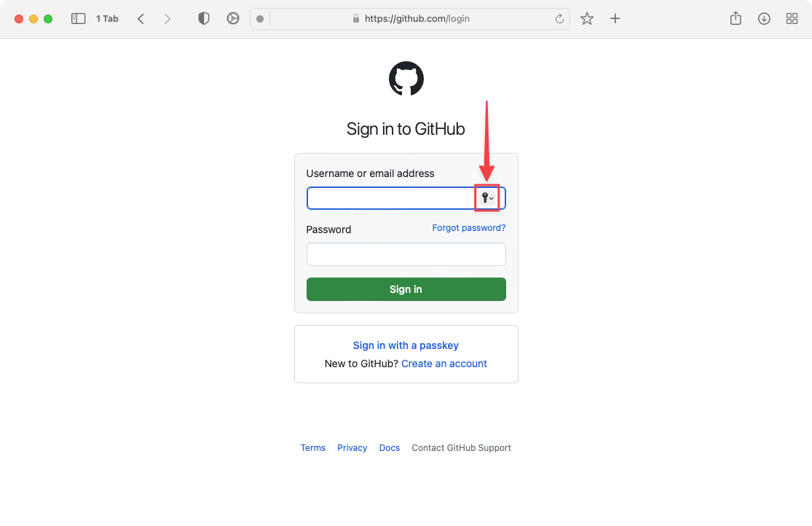Open the Downloads icon
Image resolution: width=812 pixels, height=526 pixels.
tap(763, 18)
